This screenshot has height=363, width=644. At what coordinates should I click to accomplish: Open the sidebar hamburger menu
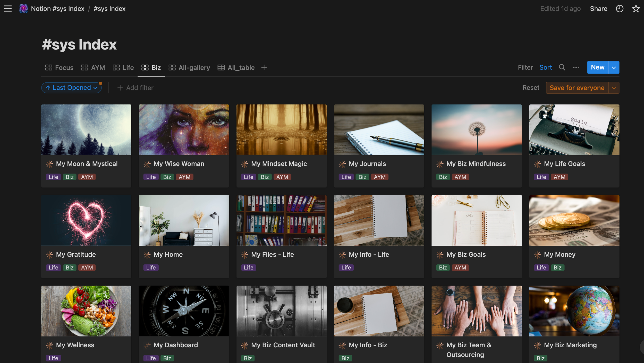(8, 9)
